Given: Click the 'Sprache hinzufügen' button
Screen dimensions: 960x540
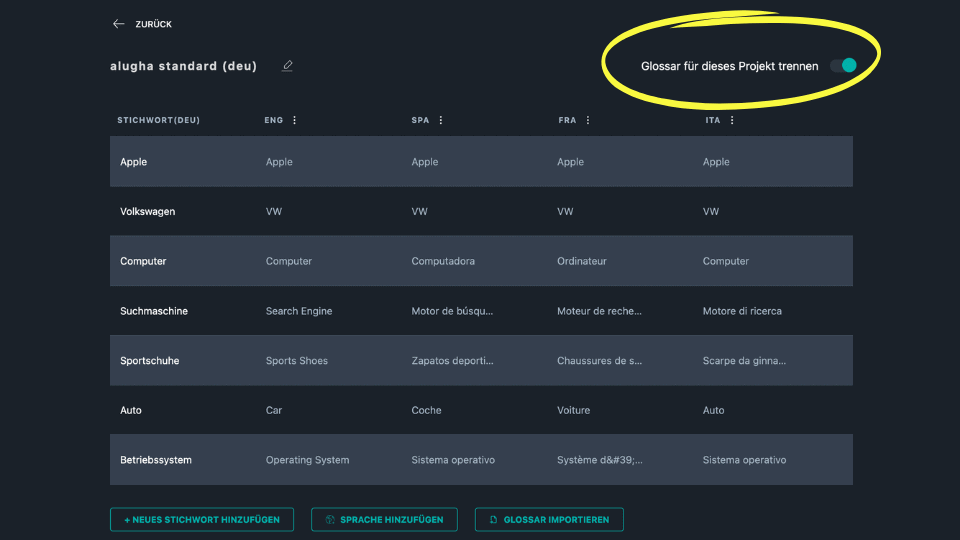Looking at the screenshot, I should pyautogui.click(x=384, y=519).
